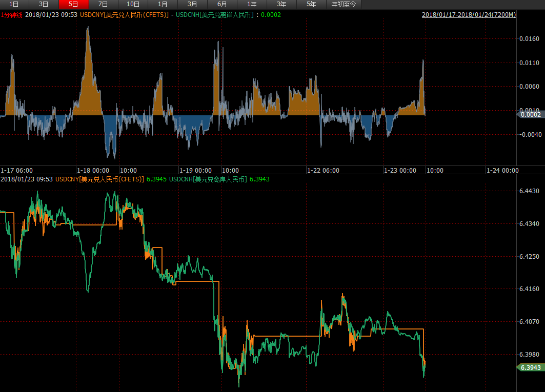This screenshot has width=545, height=392.
Task: Select the 年初至今 year-to-date tab
Action: [344, 4]
